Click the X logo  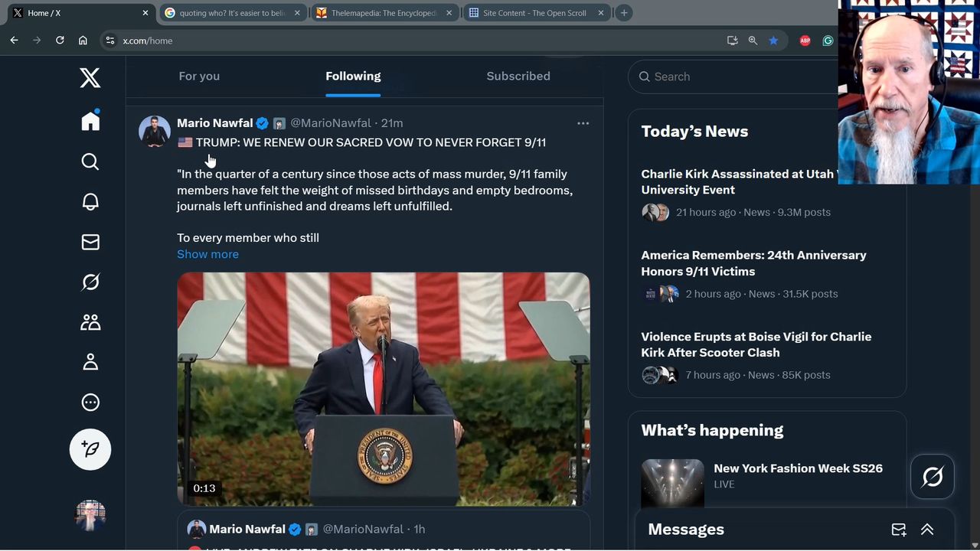(x=90, y=77)
